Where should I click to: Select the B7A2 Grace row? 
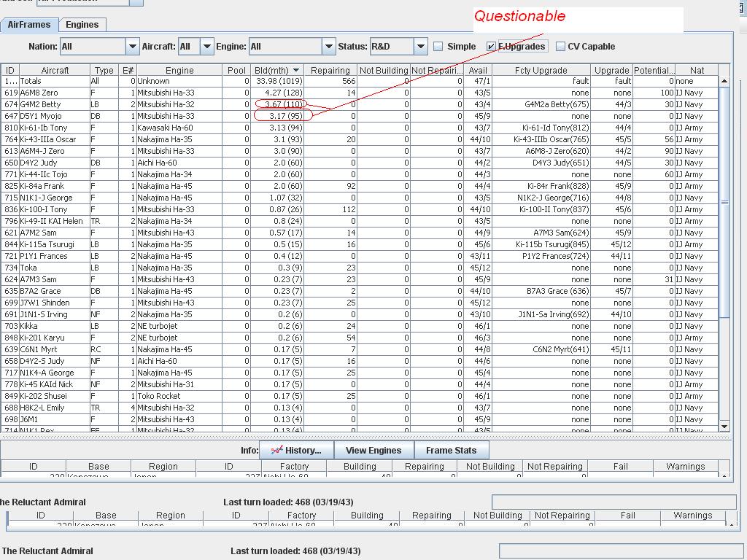(x=360, y=291)
